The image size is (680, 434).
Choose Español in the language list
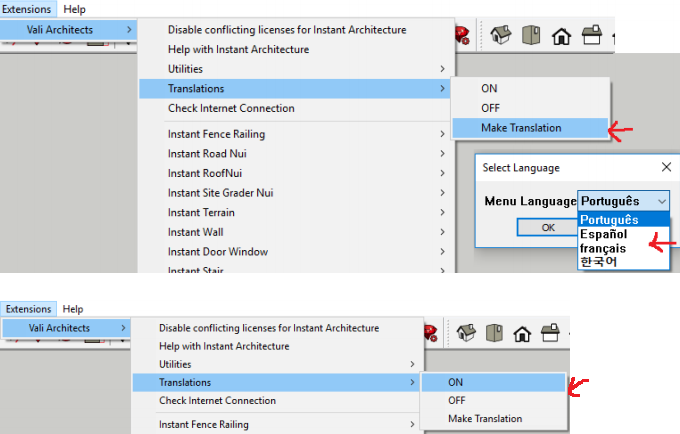point(623,234)
